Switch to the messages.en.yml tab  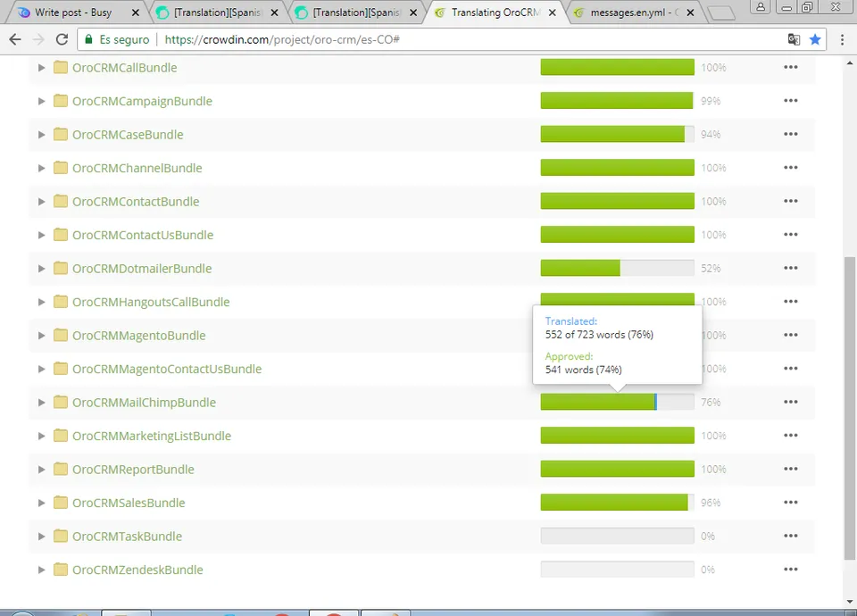tap(634, 12)
